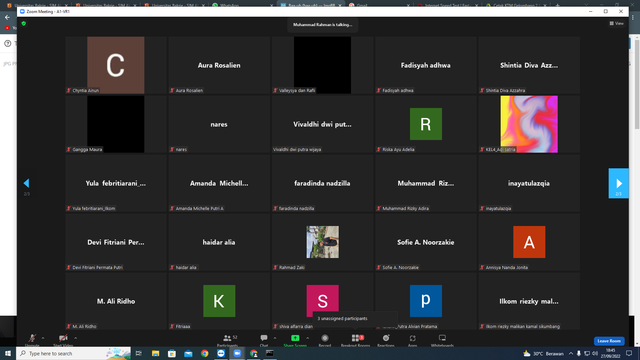Go to previous gallery page
640x360 pixels.
click(x=27, y=183)
